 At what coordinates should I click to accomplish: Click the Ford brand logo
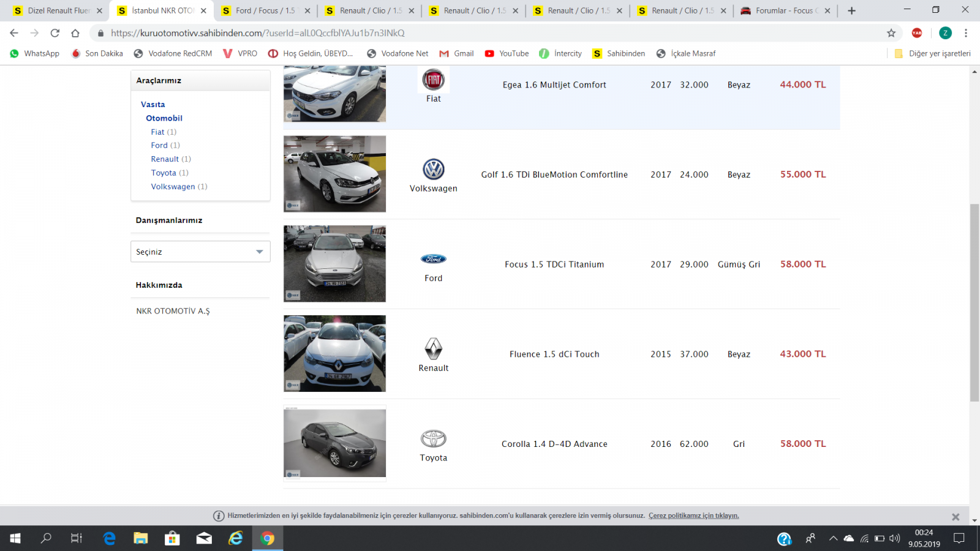[x=434, y=259]
